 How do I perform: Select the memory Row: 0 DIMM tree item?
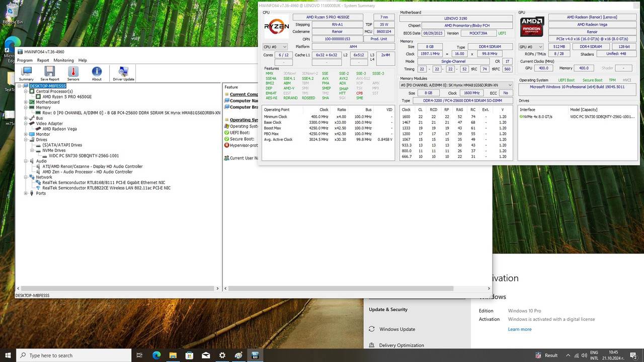[131, 113]
